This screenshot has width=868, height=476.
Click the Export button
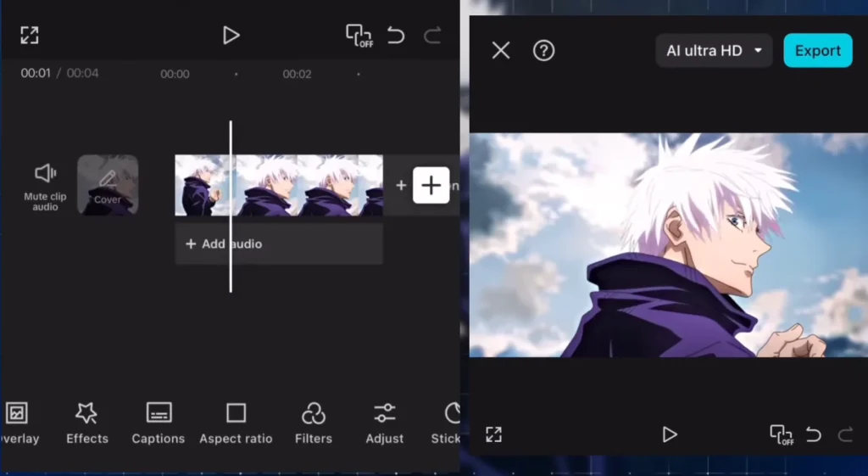point(818,50)
